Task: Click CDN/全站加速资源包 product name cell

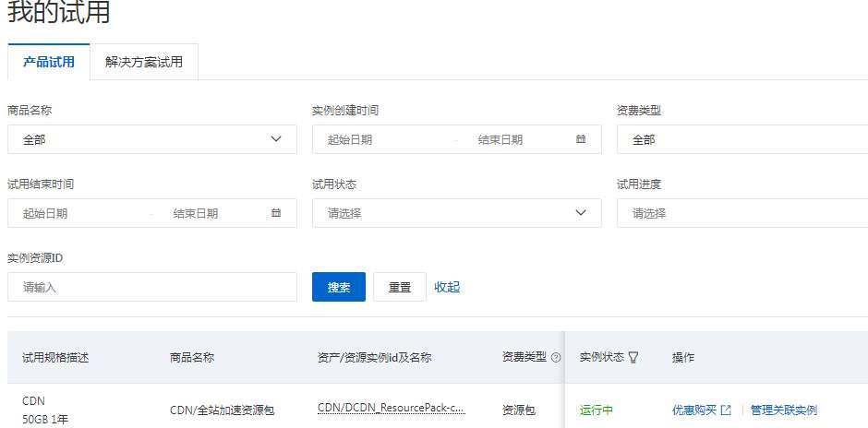Action: pyautogui.click(x=222, y=410)
